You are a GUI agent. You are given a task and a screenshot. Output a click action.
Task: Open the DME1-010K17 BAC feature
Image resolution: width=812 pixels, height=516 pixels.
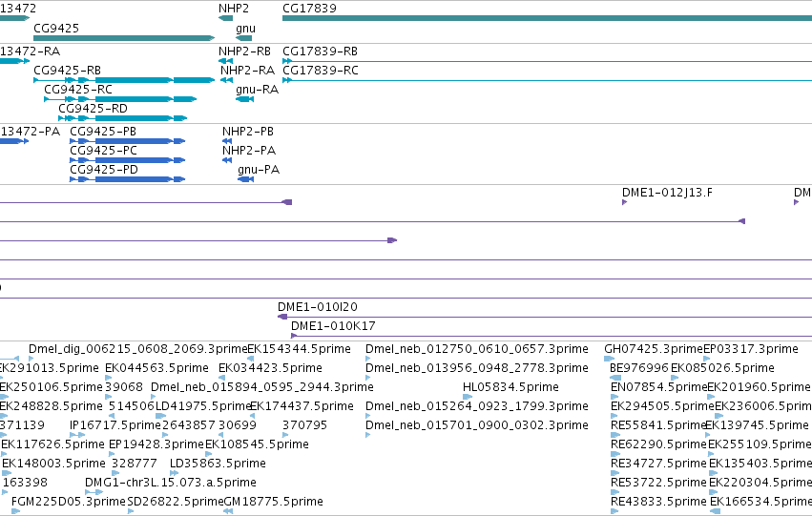point(552,336)
